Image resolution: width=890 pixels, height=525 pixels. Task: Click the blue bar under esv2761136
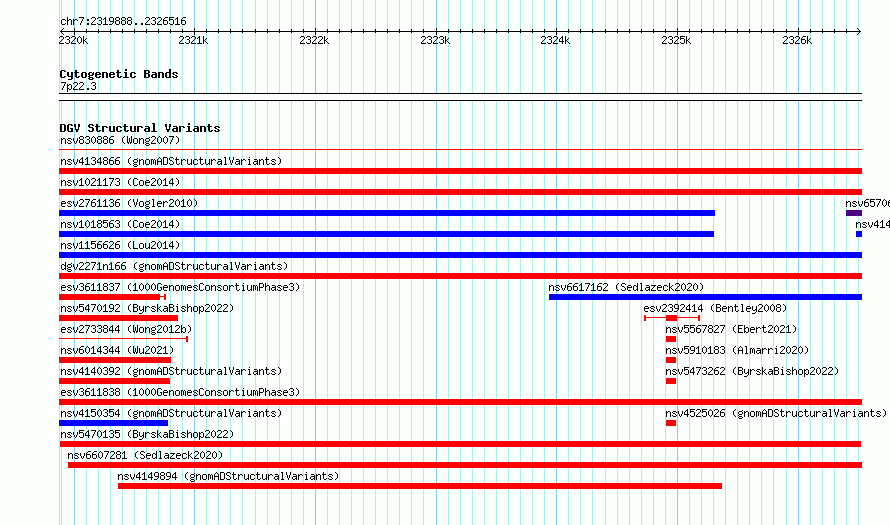click(387, 213)
